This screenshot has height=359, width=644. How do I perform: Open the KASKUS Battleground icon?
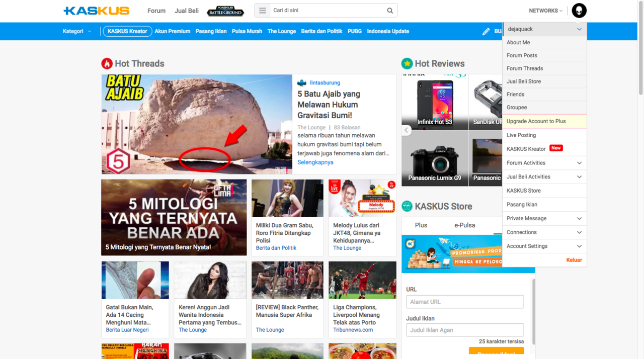(x=225, y=11)
